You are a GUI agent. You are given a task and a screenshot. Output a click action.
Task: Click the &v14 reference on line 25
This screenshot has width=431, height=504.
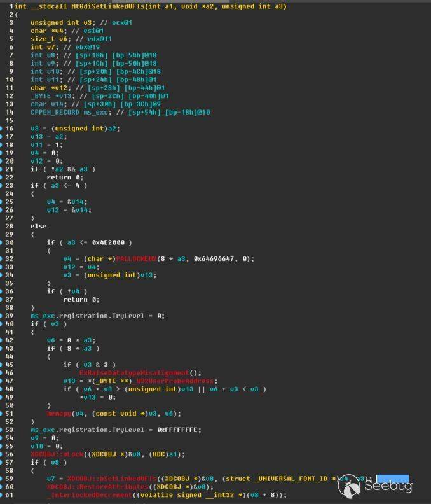(77, 202)
